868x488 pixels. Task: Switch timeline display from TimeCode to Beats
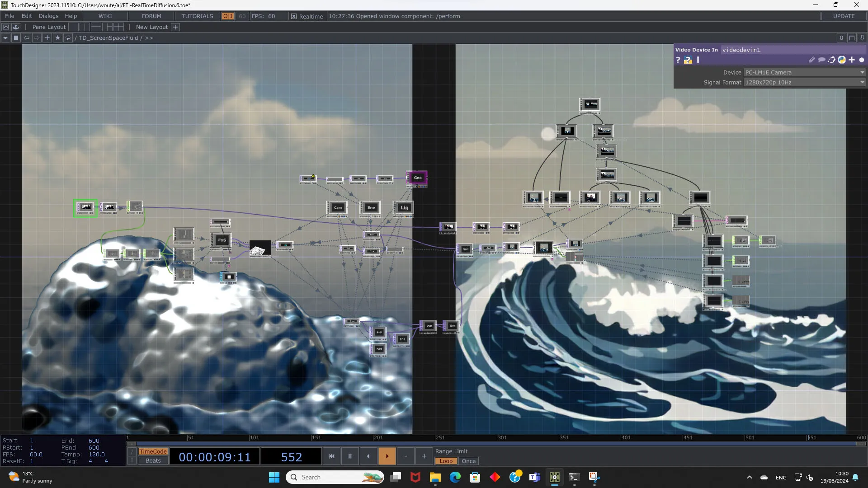(153, 460)
